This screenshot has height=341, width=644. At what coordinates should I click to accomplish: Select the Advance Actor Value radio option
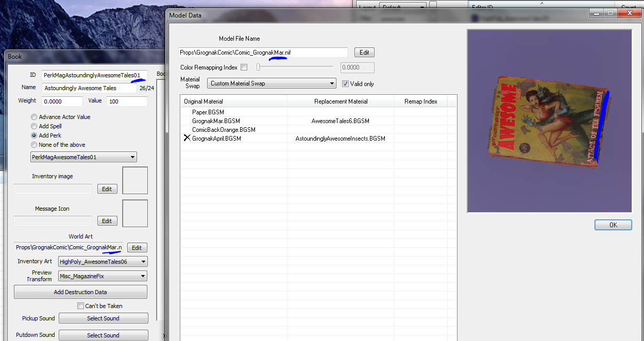(x=34, y=117)
